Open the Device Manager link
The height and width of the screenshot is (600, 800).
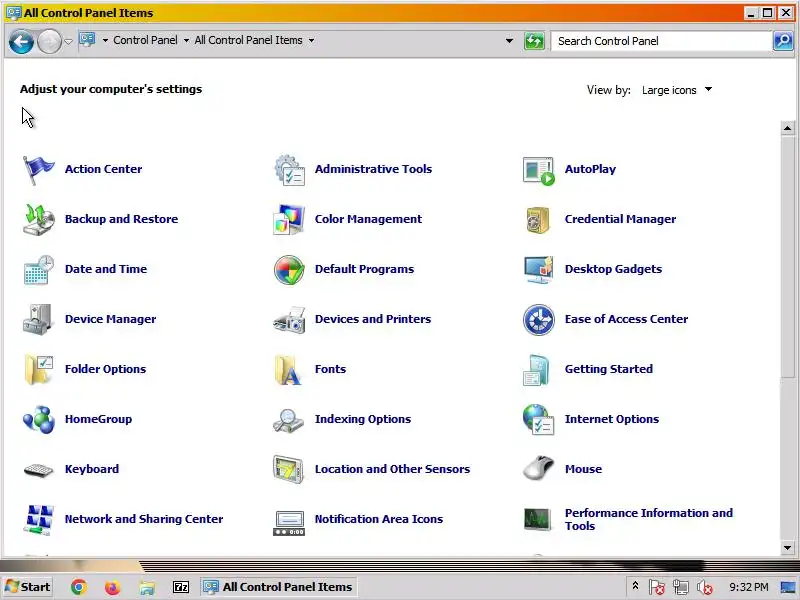[110, 319]
